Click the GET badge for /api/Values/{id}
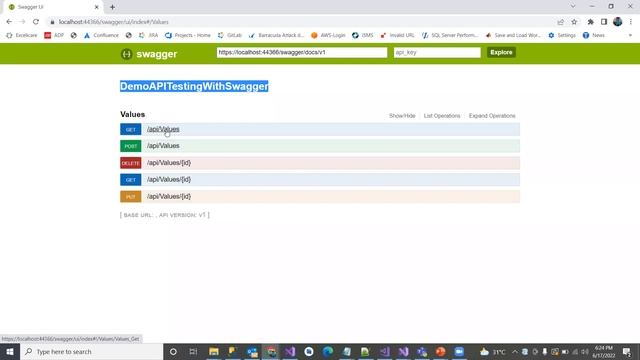Screen dimensions: 640x360 [x=131, y=180]
